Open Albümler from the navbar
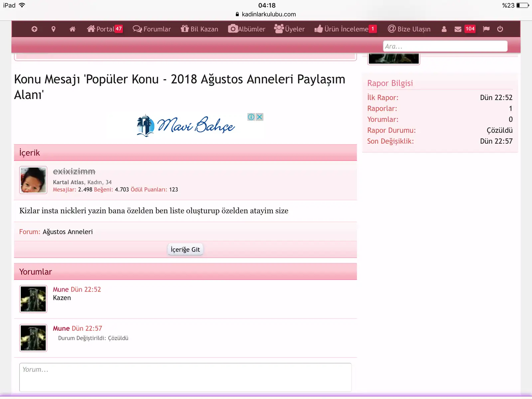Image resolution: width=532 pixels, height=399 pixels. point(247,29)
